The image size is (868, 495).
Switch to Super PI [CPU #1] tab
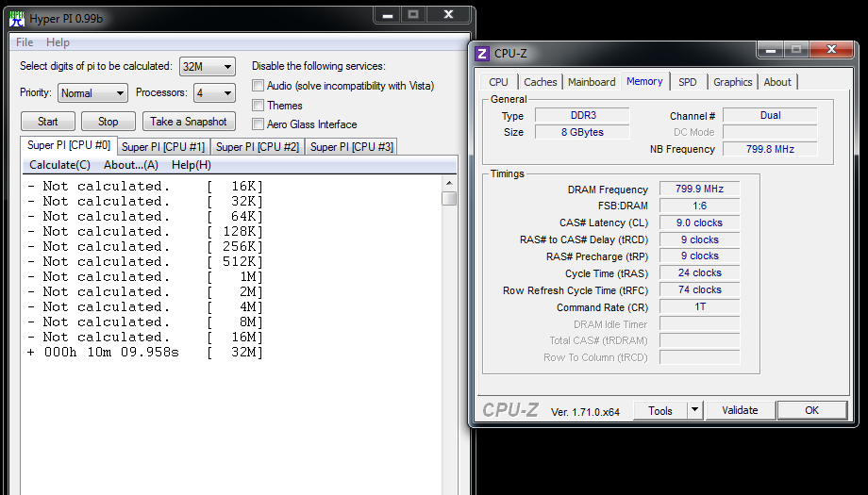[x=163, y=147]
